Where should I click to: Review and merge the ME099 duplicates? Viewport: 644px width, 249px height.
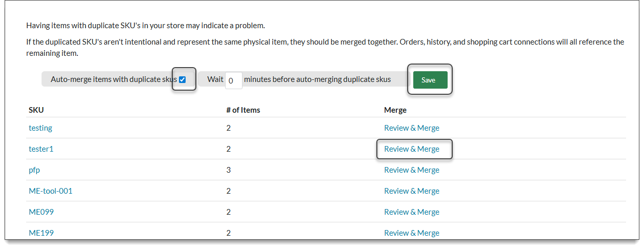click(412, 212)
